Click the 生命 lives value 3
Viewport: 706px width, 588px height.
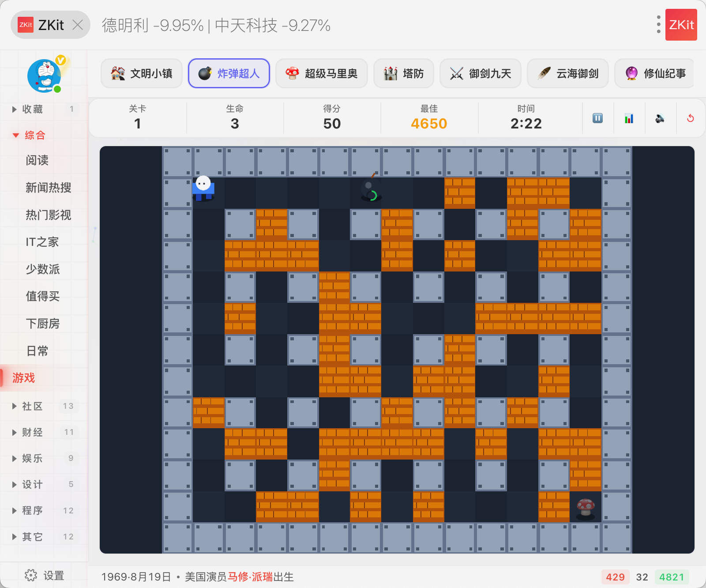click(x=235, y=124)
